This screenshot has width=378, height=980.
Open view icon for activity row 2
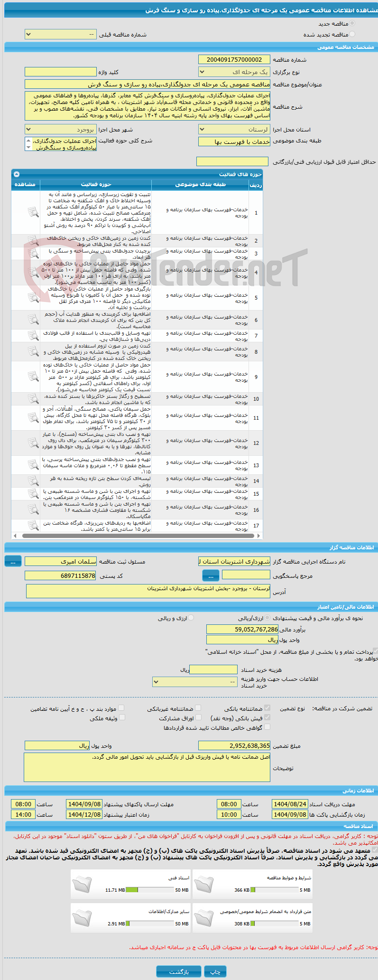coord(33,241)
